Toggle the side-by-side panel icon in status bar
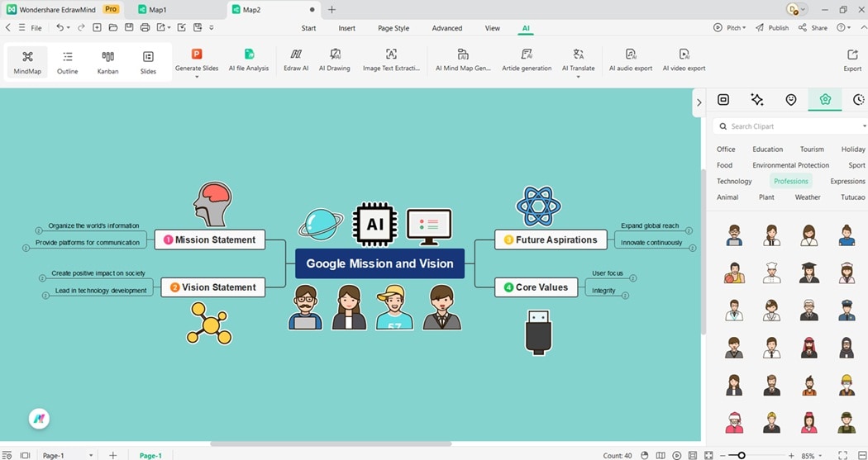Viewport: 868px width, 460px height. pyautogui.click(x=25, y=456)
